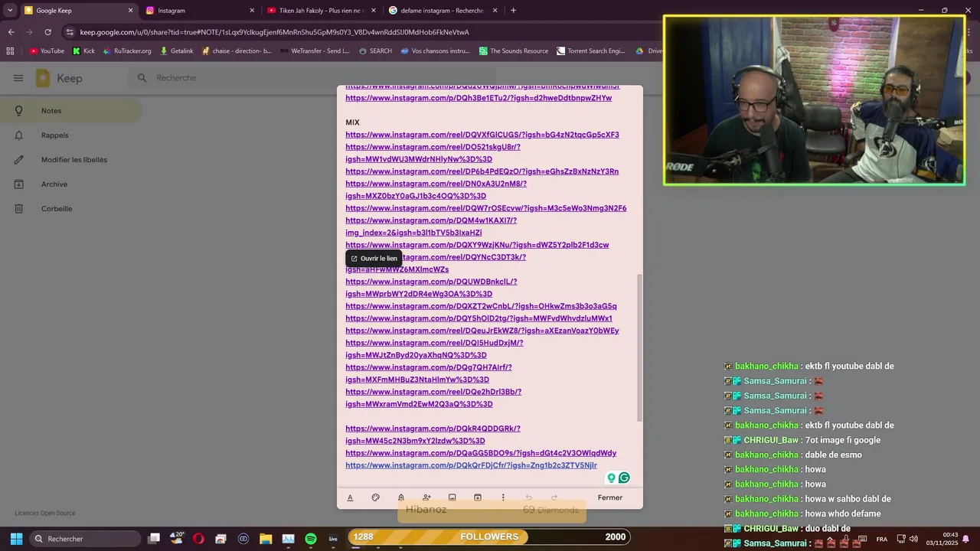Open formatting options in note toolbar
980x551 pixels.
(x=350, y=497)
